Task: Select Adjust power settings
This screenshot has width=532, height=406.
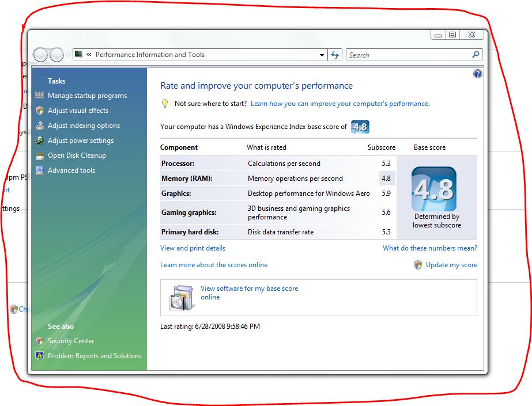Action: pyautogui.click(x=81, y=141)
